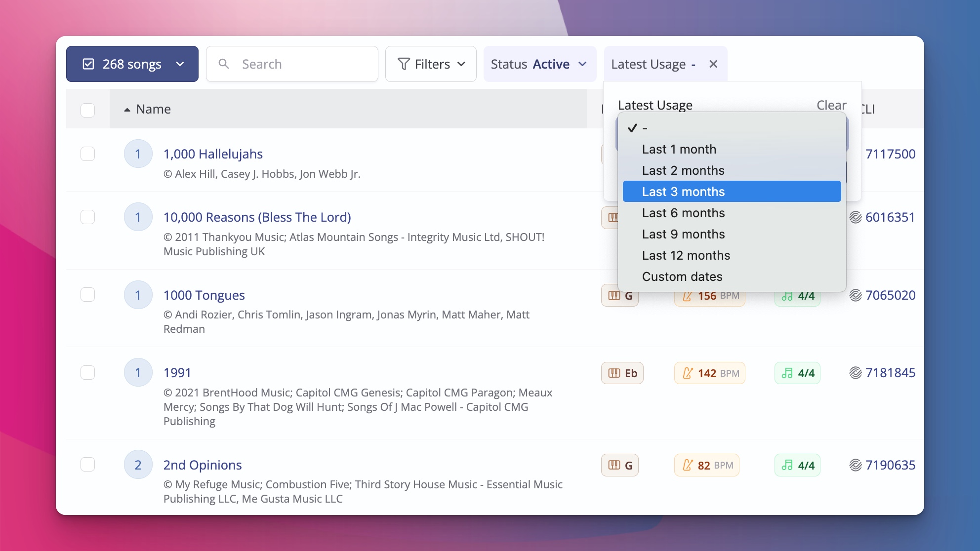Choose Custom dates in the Latest Usage menu

[682, 276]
